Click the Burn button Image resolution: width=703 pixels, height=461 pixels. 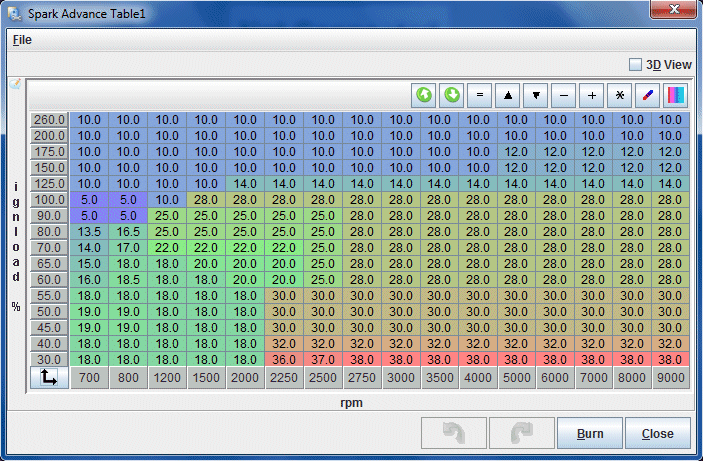point(589,434)
